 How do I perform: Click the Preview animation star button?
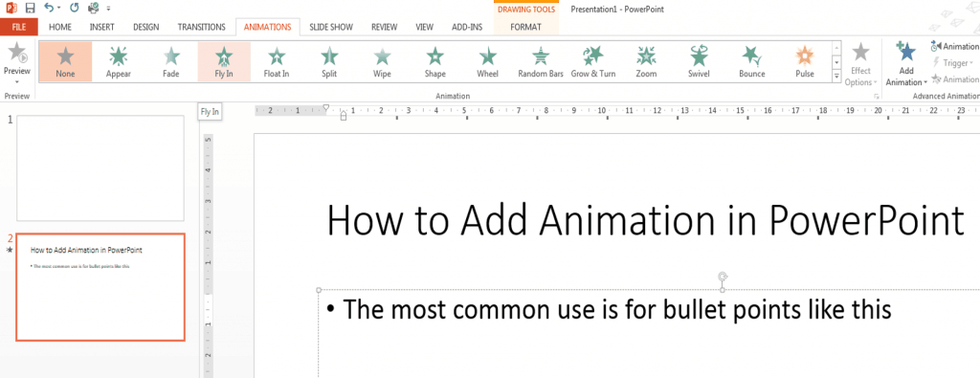coord(17,54)
